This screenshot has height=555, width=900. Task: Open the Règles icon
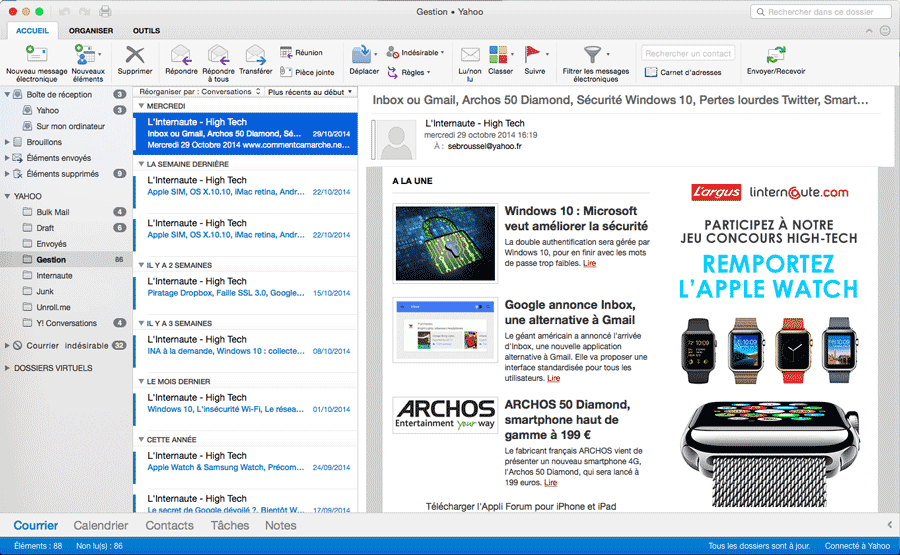click(393, 72)
